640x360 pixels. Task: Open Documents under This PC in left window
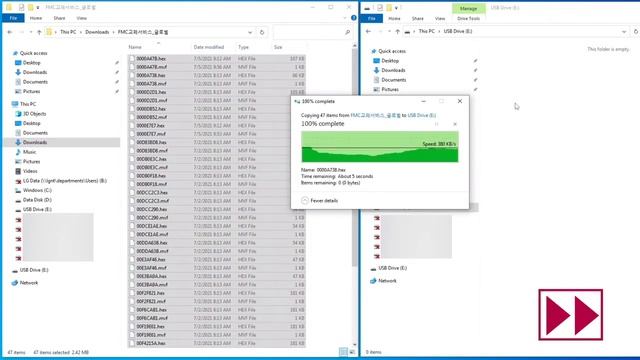[35, 133]
